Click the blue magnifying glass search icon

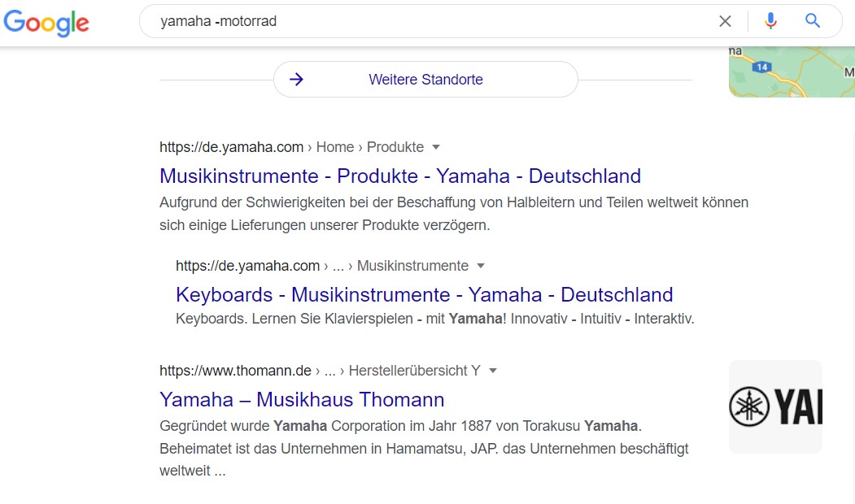tap(813, 20)
